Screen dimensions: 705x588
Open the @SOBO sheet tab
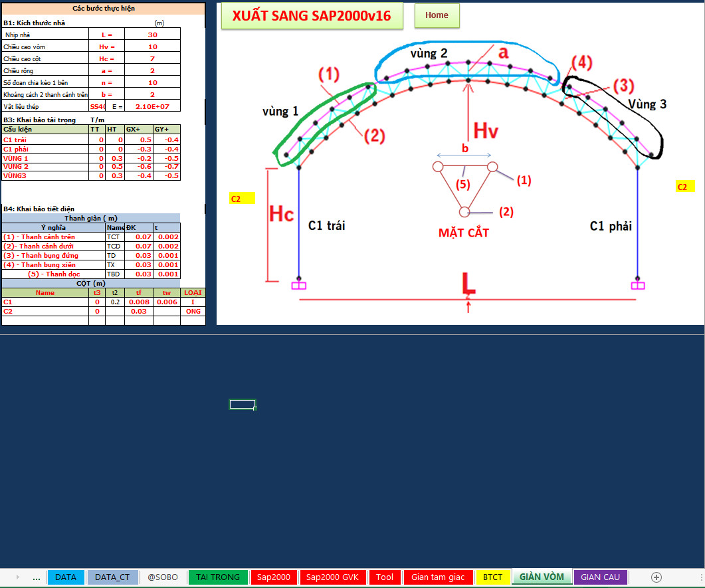point(163,577)
